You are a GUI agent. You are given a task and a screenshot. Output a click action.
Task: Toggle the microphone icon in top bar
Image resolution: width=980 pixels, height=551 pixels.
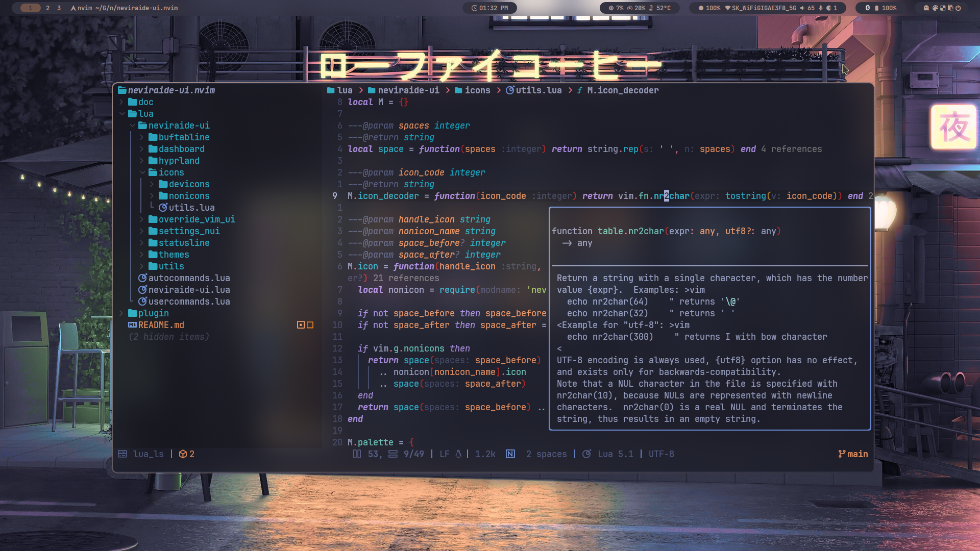(821, 8)
